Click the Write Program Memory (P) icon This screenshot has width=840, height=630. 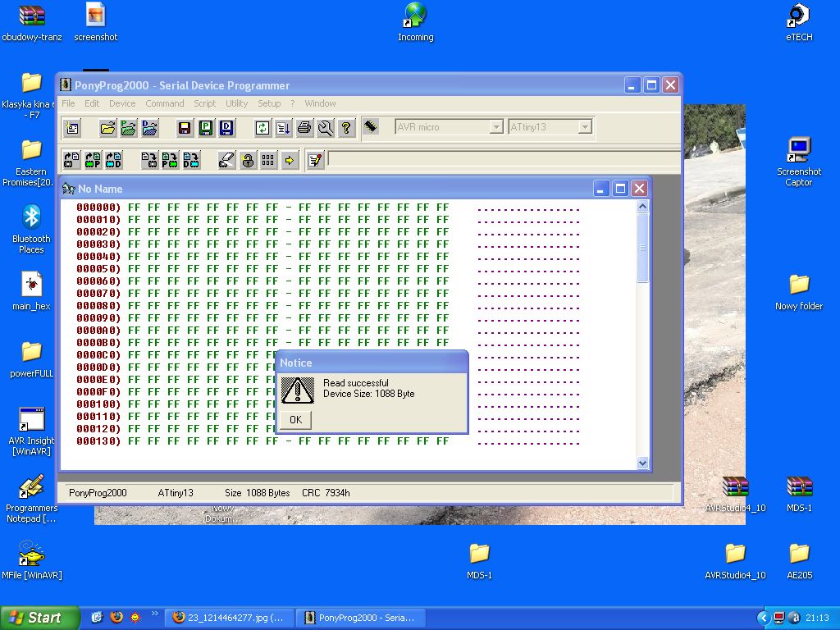[x=171, y=160]
